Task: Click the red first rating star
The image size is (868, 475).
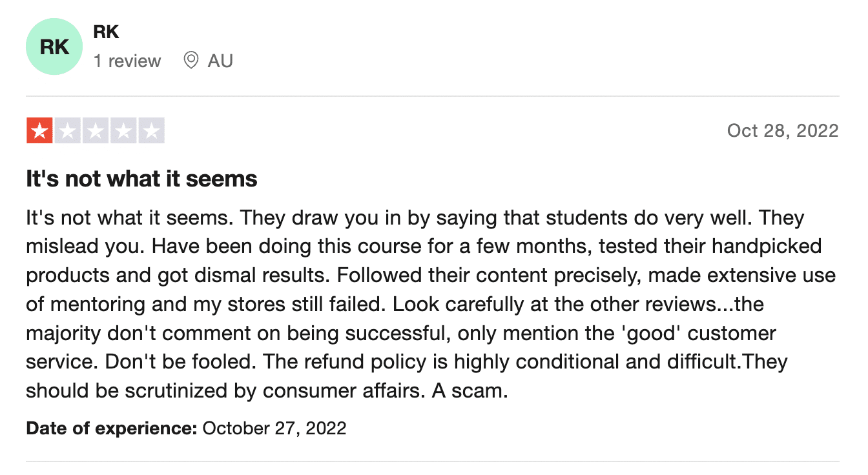Action: point(39,130)
